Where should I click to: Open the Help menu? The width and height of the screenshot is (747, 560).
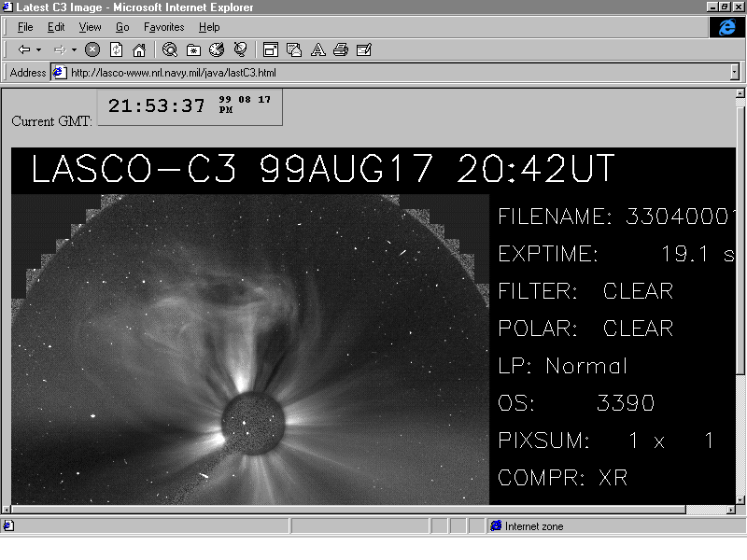(209, 27)
